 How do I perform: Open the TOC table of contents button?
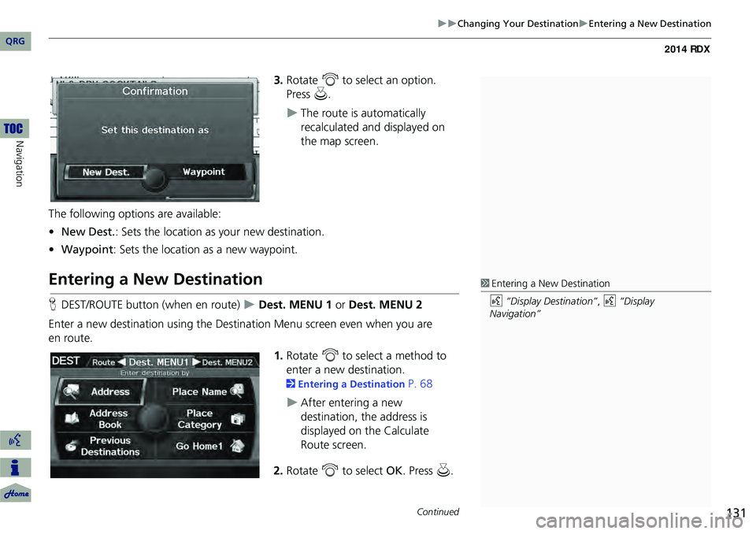(x=16, y=128)
